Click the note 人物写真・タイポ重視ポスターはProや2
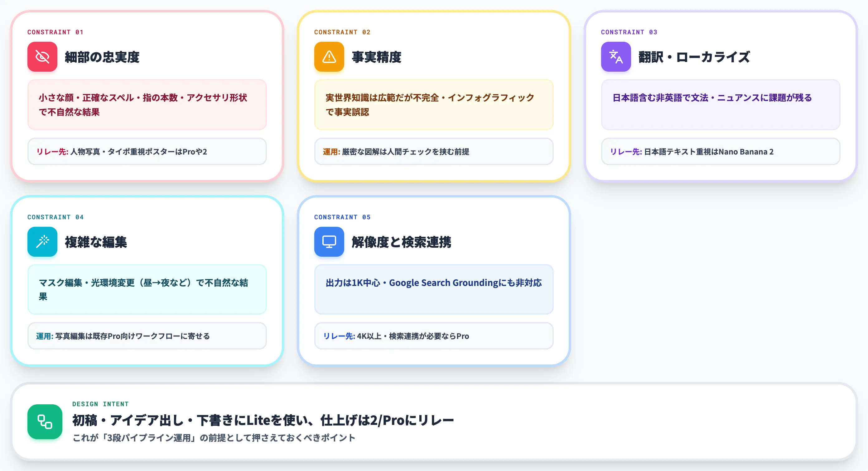The height and width of the screenshot is (471, 868). point(147,151)
